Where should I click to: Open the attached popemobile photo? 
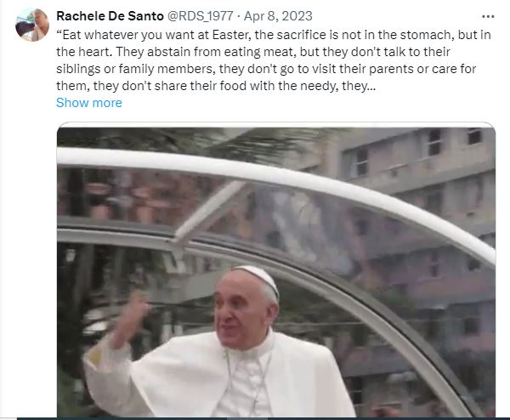[276, 272]
